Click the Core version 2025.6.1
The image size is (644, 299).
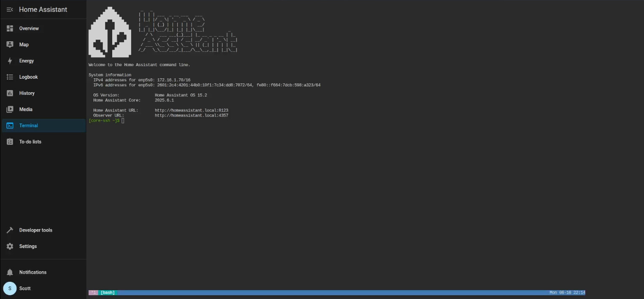click(x=164, y=100)
